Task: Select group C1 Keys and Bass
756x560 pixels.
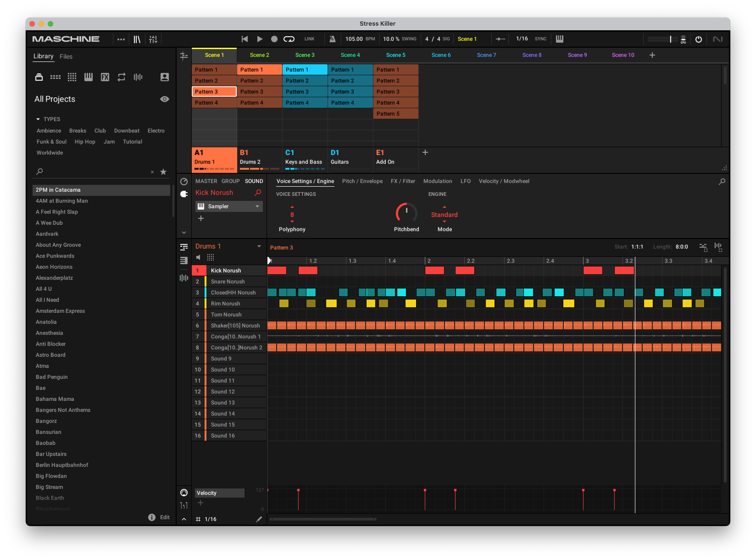Action: coord(305,160)
